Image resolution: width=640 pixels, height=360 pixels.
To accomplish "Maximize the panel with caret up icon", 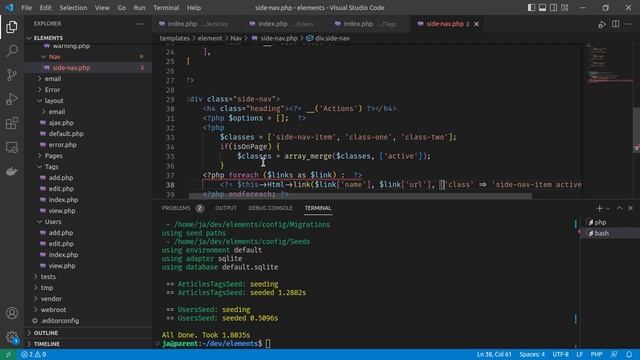I will [x=619, y=208].
